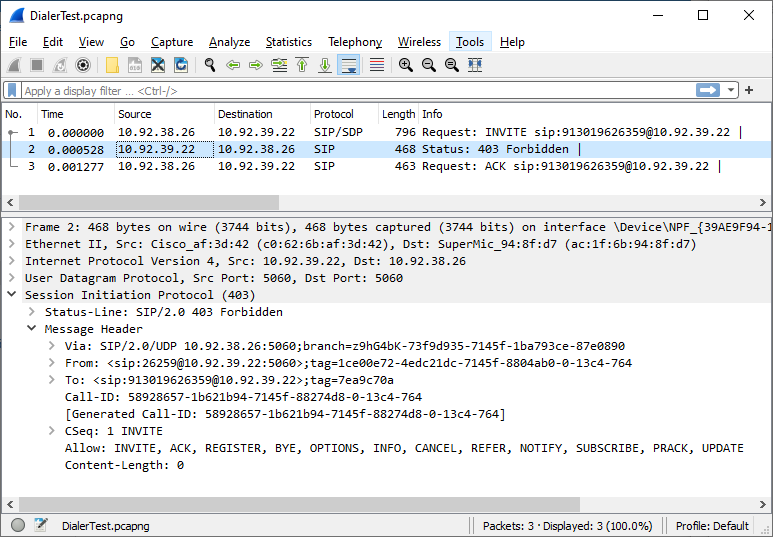Click the resize columns icon
Screen dimensions: 773x537
(x=474, y=65)
